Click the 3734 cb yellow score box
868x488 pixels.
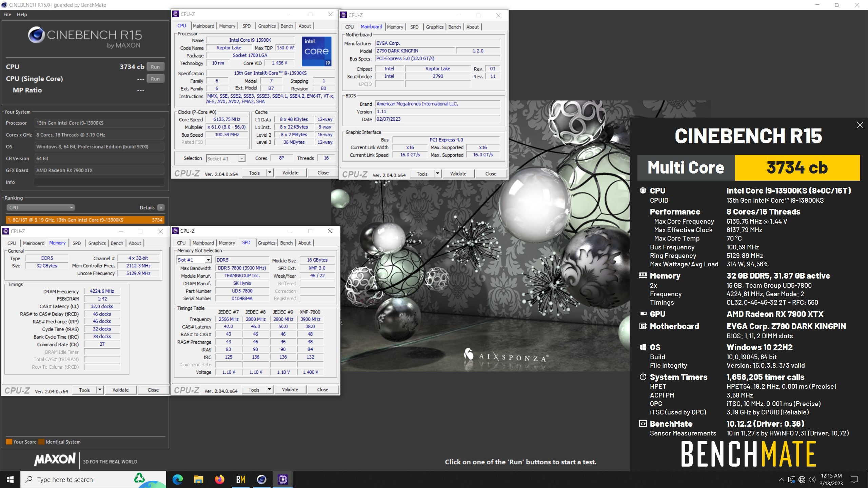[797, 168]
